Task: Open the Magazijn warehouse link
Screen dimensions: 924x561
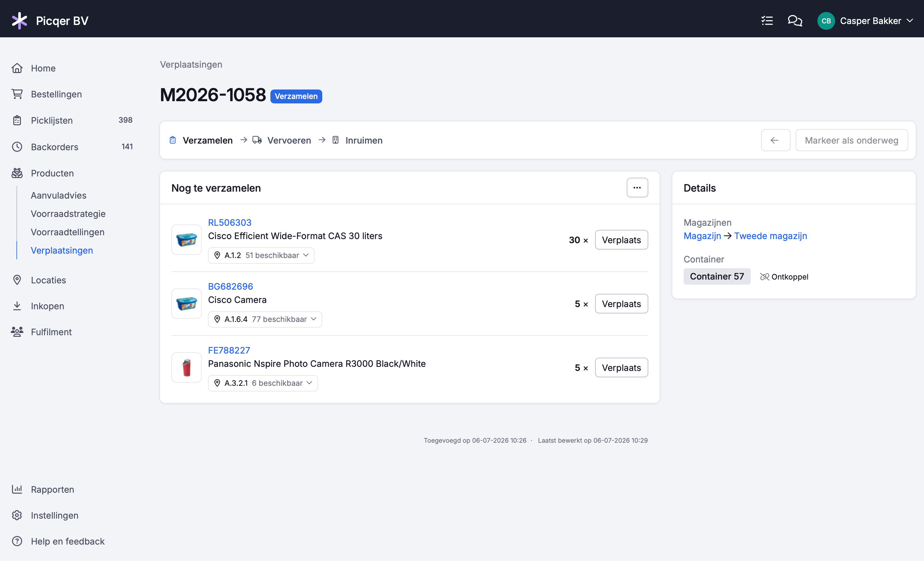Action: (x=702, y=236)
